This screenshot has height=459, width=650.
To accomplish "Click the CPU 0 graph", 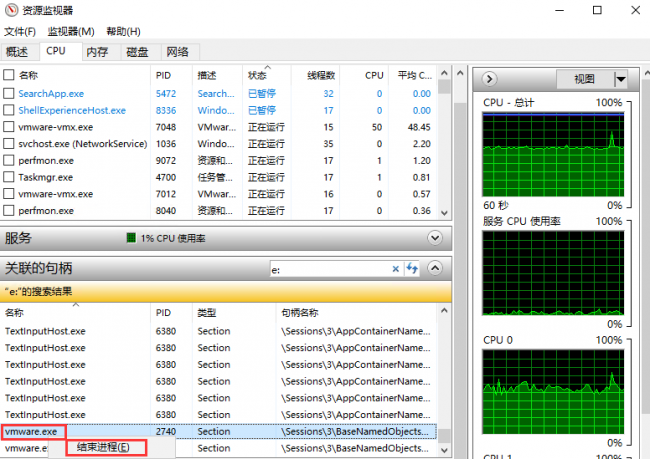I will pos(553,391).
